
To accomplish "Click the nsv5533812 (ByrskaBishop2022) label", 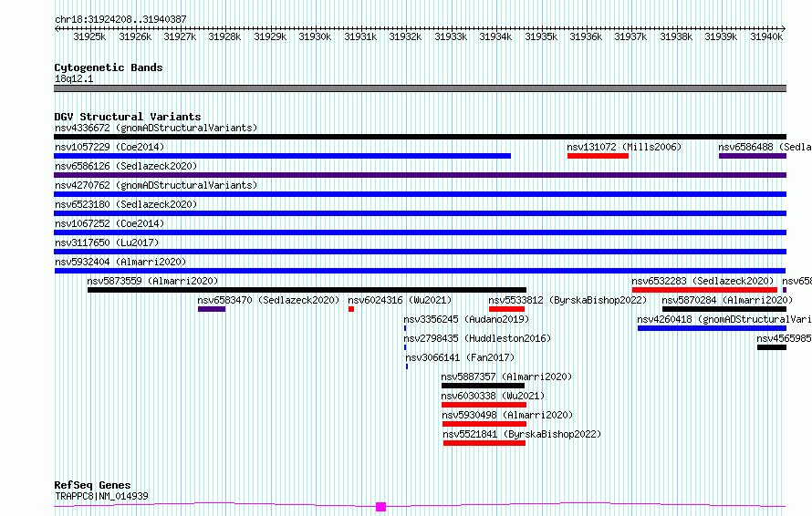I will point(567,300).
